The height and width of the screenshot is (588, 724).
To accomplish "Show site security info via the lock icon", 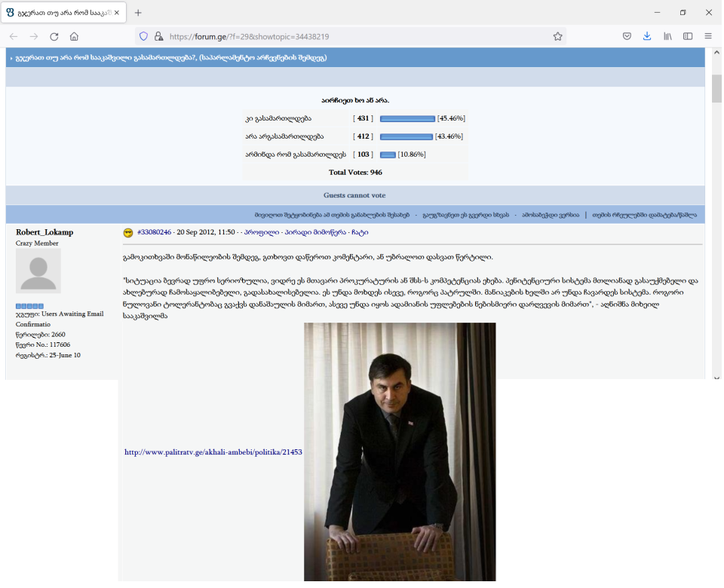I will pos(159,36).
